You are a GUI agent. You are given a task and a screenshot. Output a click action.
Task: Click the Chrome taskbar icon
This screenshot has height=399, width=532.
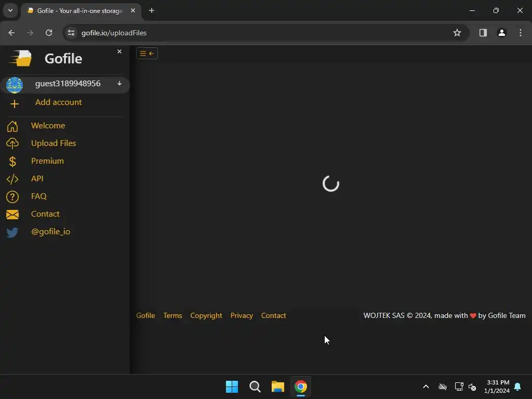pyautogui.click(x=301, y=387)
